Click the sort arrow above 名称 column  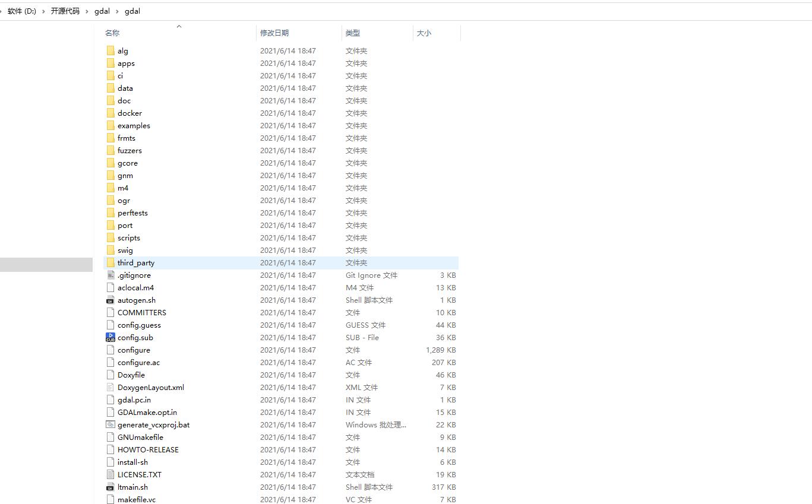point(179,26)
